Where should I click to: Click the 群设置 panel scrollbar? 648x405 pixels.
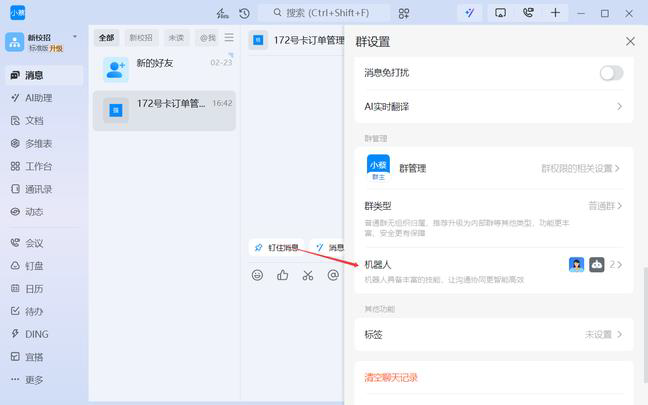pyautogui.click(x=645, y=324)
